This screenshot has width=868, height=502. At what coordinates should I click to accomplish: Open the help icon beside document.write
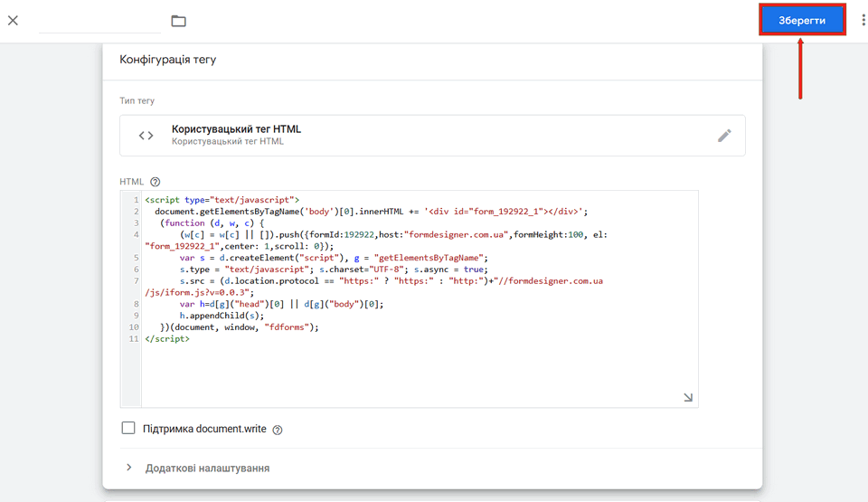point(278,430)
